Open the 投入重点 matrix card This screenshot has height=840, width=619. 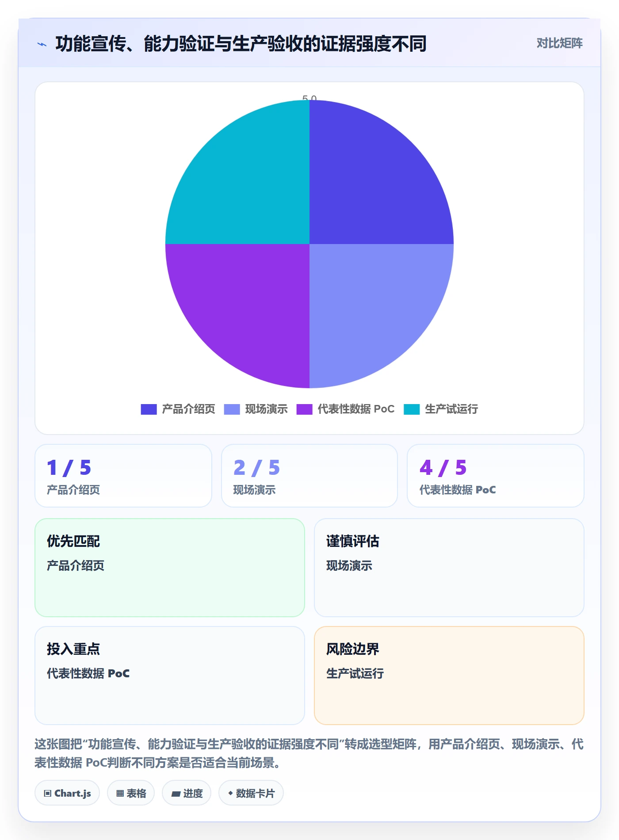point(170,676)
